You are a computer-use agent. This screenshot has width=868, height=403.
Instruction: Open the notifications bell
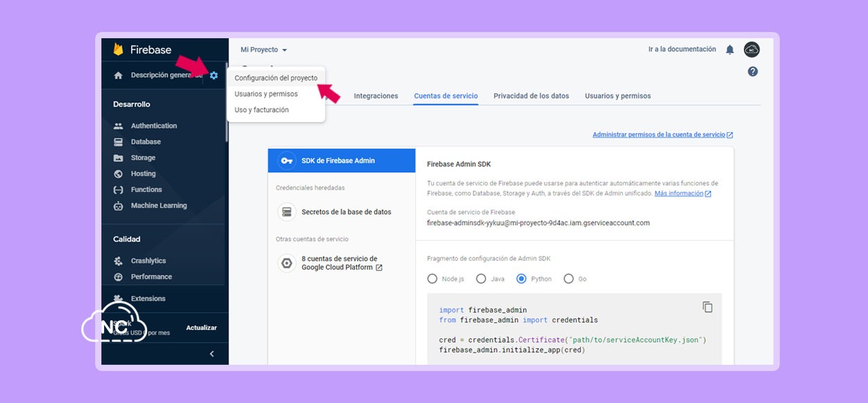730,49
